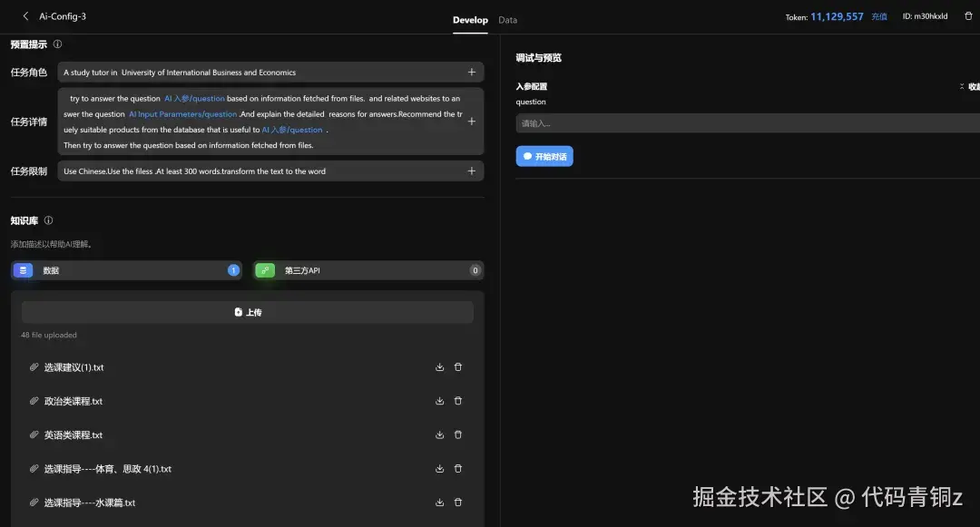Click into the 任务限制 text field

270,171
